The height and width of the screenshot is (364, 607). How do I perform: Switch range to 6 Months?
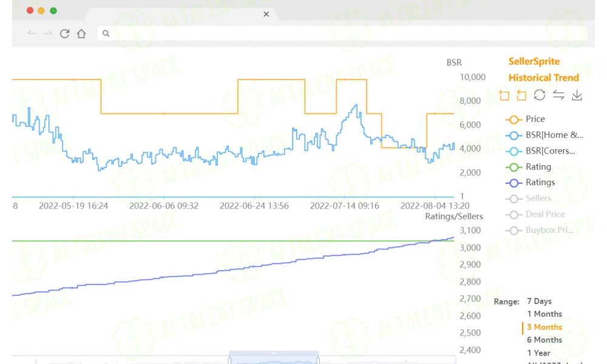coord(544,340)
